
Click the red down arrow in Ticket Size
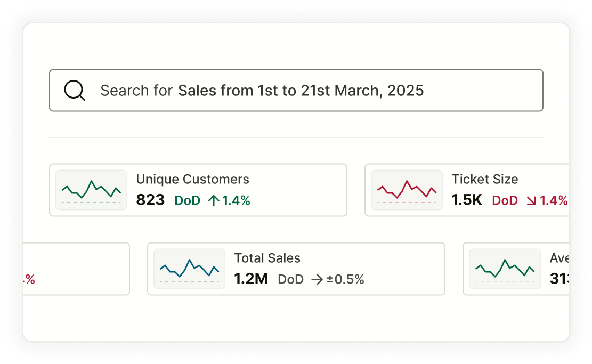point(531,201)
